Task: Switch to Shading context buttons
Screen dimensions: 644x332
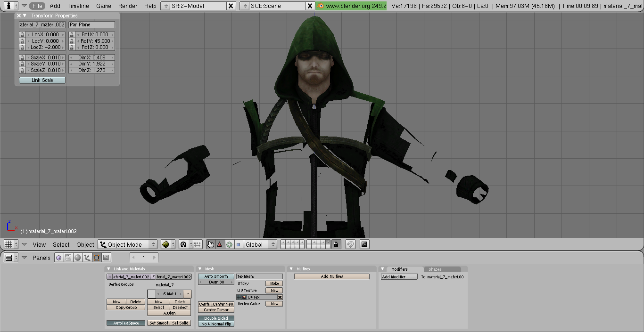Action: [77, 258]
